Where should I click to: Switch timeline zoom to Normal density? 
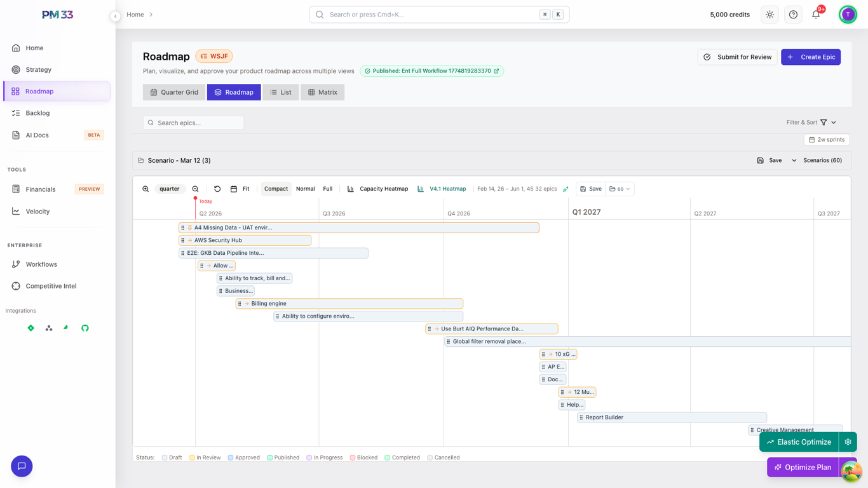(305, 189)
